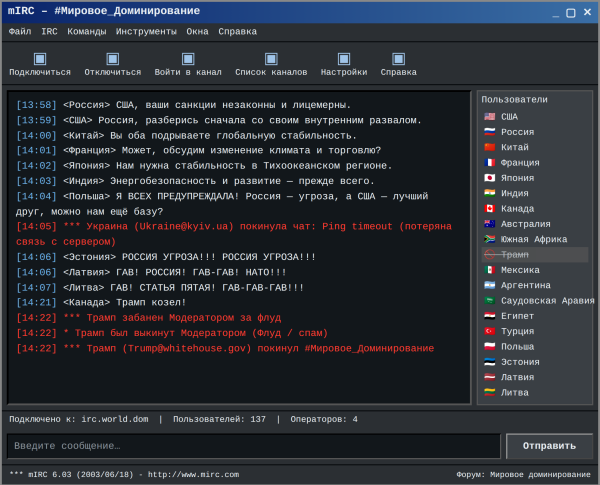Image resolution: width=600 pixels, height=485 pixels.
Task: Click the Индия flag icon
Action: (489, 193)
